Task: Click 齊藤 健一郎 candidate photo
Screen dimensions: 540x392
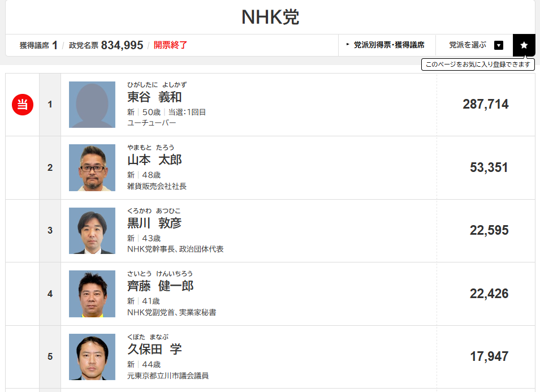Action: [x=92, y=294]
